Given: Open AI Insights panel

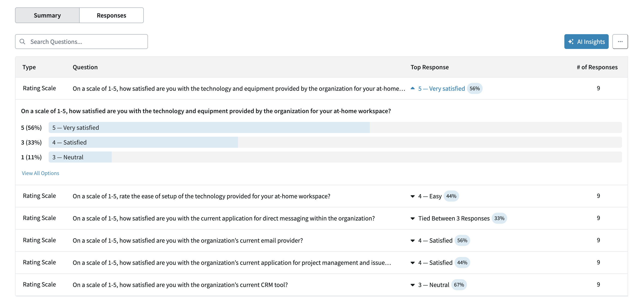Looking at the screenshot, I should pyautogui.click(x=586, y=42).
